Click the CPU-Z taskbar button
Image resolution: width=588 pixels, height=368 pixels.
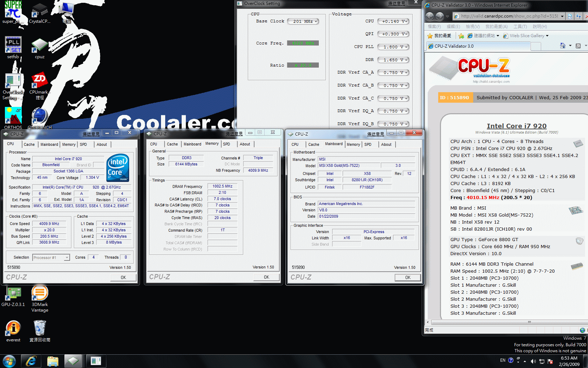click(73, 361)
